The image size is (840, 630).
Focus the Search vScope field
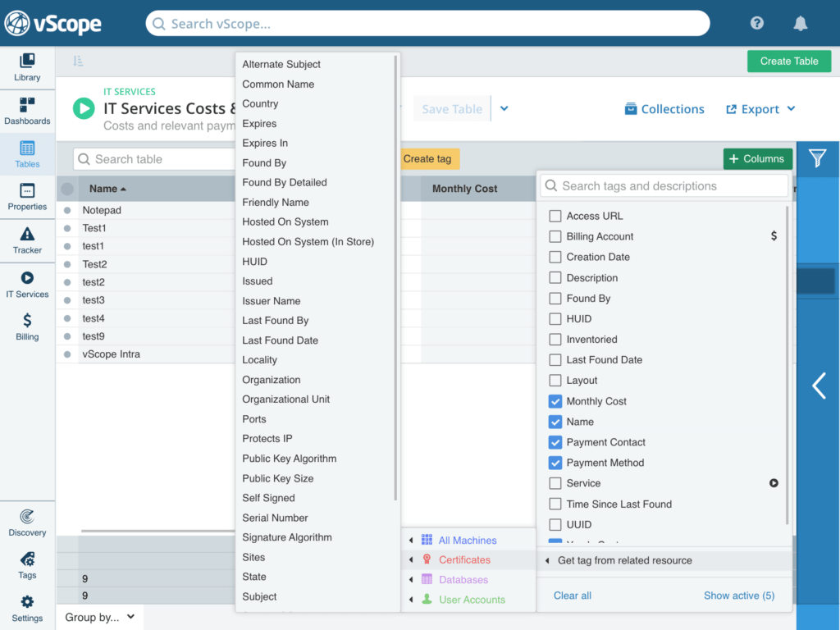coord(427,24)
